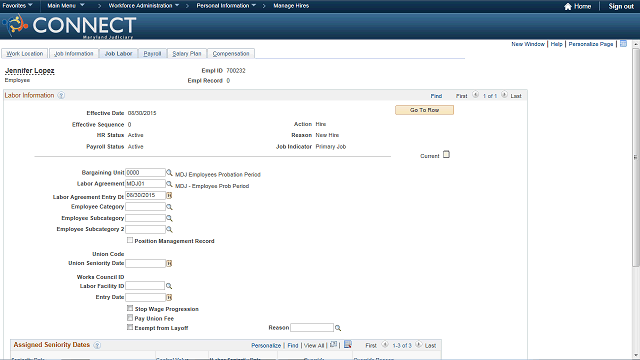Click into Employee Subcategory input field
This screenshot has width=640, height=360.
(145, 218)
